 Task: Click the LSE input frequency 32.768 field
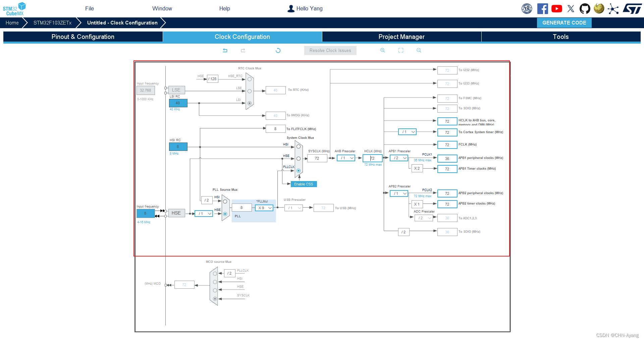[146, 90]
